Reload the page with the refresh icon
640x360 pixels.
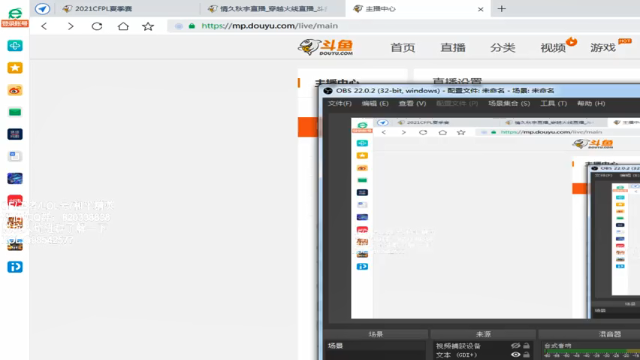pos(97,26)
